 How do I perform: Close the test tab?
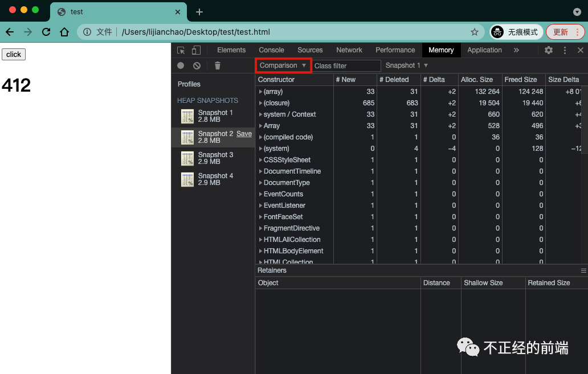tap(178, 12)
